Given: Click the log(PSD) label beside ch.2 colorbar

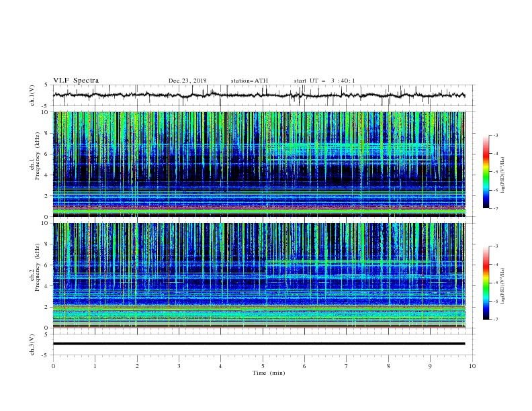Looking at the screenshot, I should click(503, 286).
